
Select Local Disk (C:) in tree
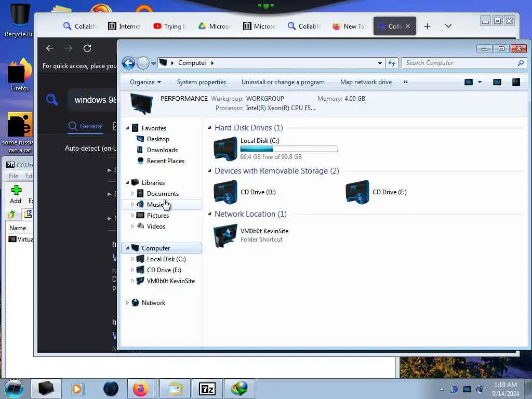click(166, 259)
